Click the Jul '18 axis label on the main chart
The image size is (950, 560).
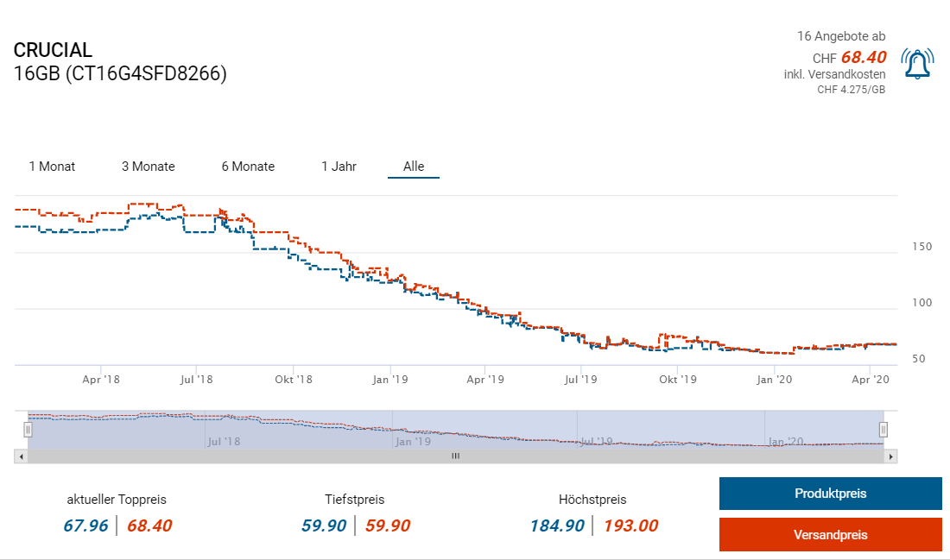(x=196, y=380)
